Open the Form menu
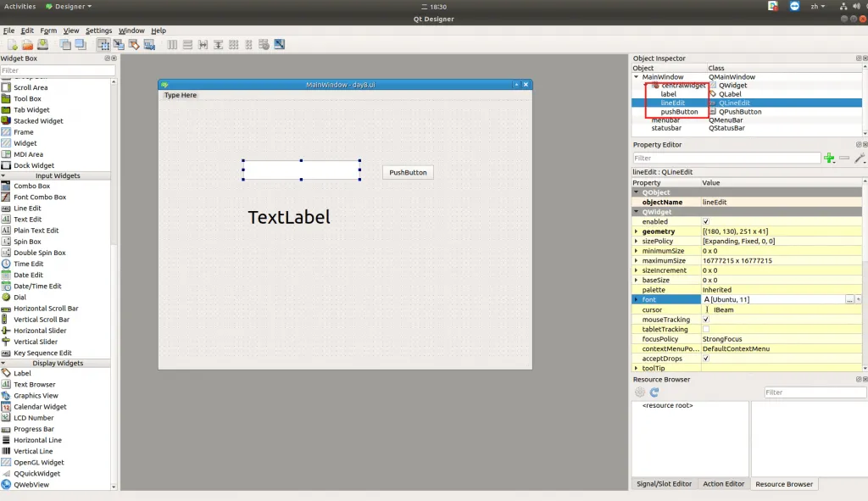The height and width of the screenshot is (501, 868). [x=48, y=31]
